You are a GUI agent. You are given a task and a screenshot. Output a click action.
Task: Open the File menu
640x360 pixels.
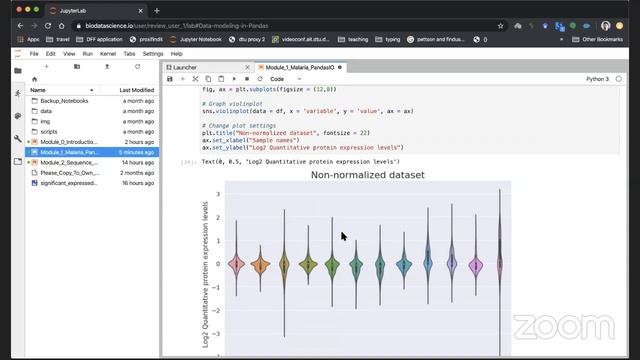pos(34,54)
